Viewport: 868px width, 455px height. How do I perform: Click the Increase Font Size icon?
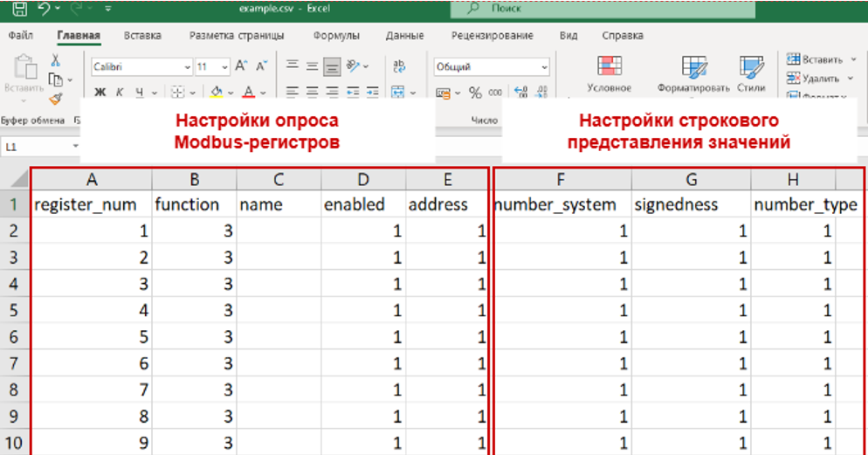click(x=242, y=66)
